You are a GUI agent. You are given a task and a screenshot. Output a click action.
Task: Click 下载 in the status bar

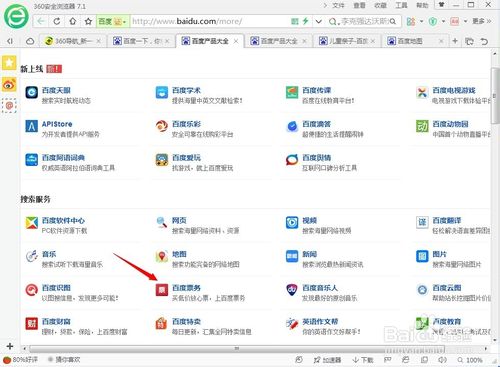click(x=363, y=360)
